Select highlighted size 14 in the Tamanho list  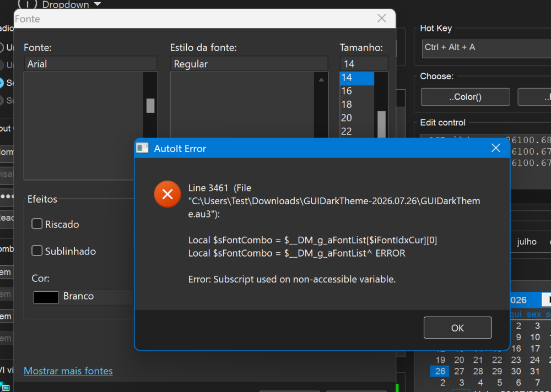click(357, 78)
